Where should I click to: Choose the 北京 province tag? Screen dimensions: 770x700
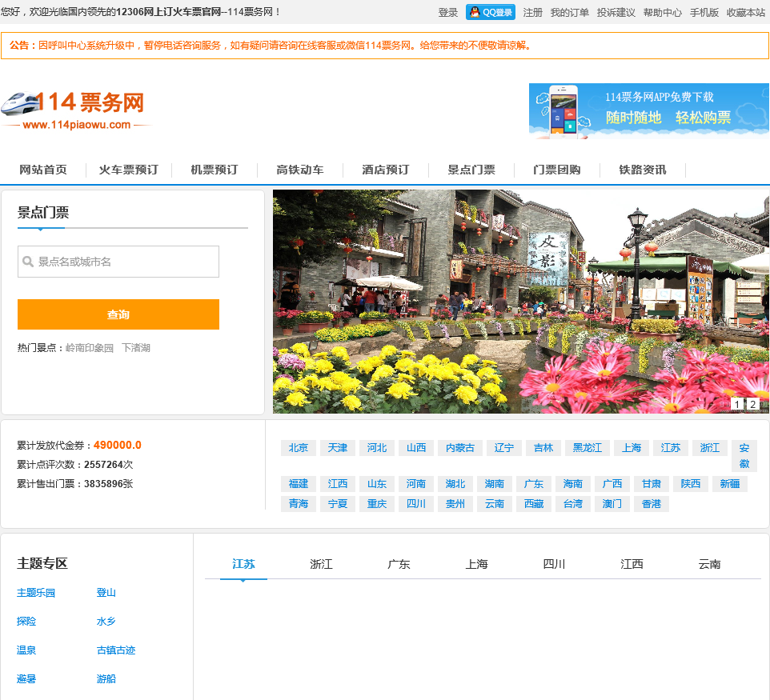click(x=298, y=448)
